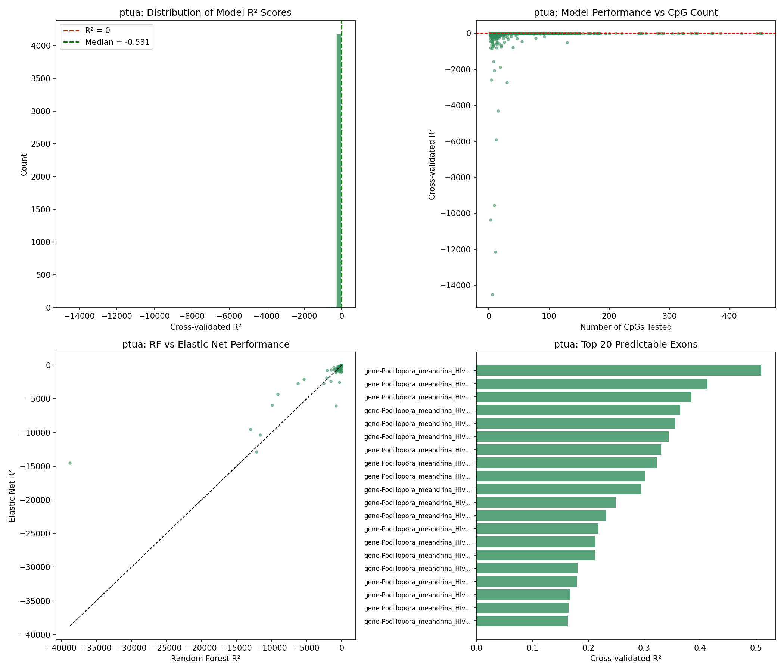Click the black dashed diagonal line
Viewport: 784px width, 672px height.
click(204, 497)
